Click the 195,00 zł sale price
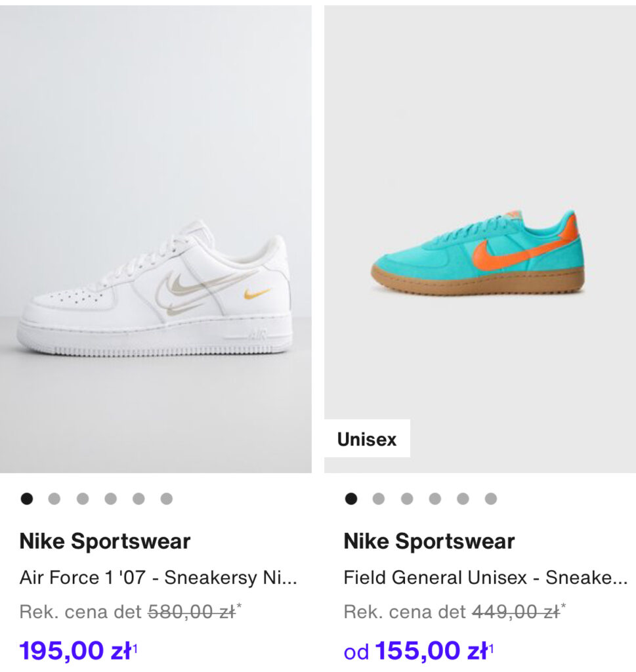Viewport: 636px width, 672px height. pos(78,650)
